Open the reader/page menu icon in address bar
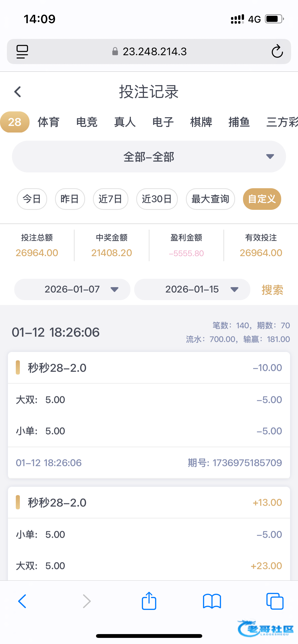 pos(22,52)
